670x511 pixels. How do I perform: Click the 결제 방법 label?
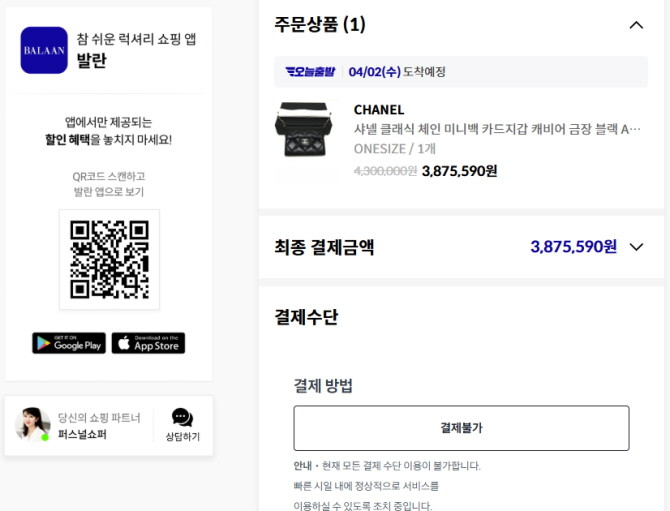pyautogui.click(x=323, y=385)
